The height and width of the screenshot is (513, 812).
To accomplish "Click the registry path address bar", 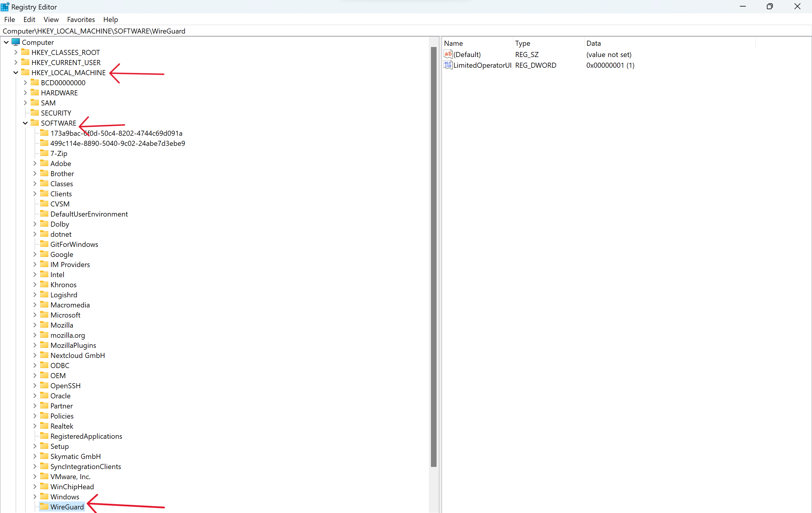I will point(406,31).
